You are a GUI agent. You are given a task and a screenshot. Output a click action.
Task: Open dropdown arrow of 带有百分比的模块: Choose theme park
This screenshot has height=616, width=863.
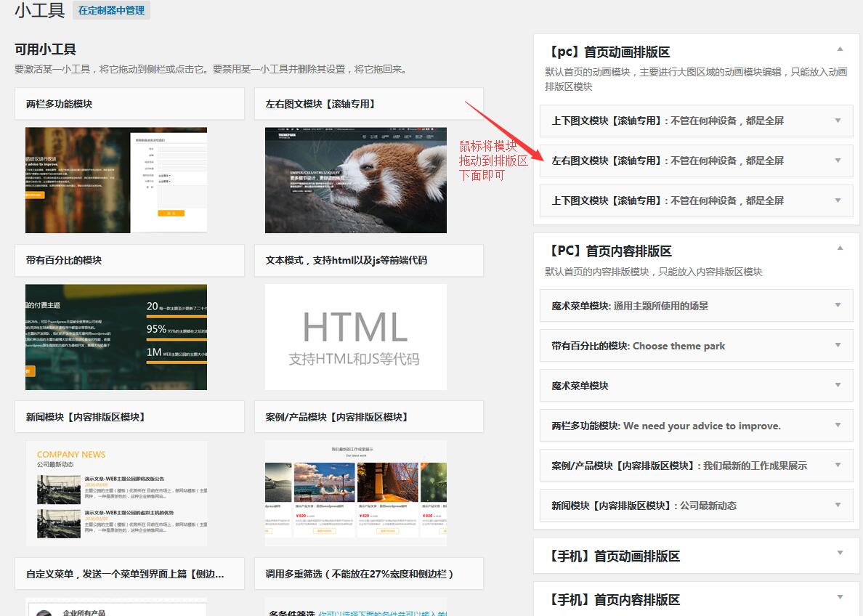coord(838,345)
